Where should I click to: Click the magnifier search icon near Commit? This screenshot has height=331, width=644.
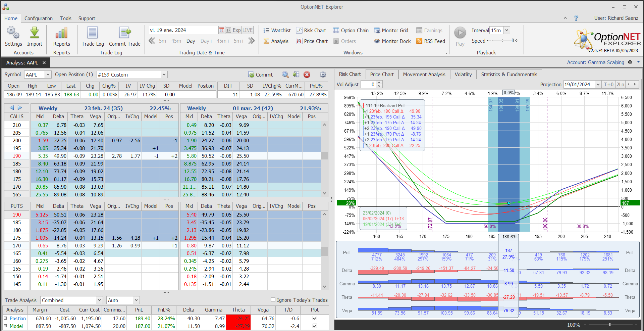click(x=285, y=75)
